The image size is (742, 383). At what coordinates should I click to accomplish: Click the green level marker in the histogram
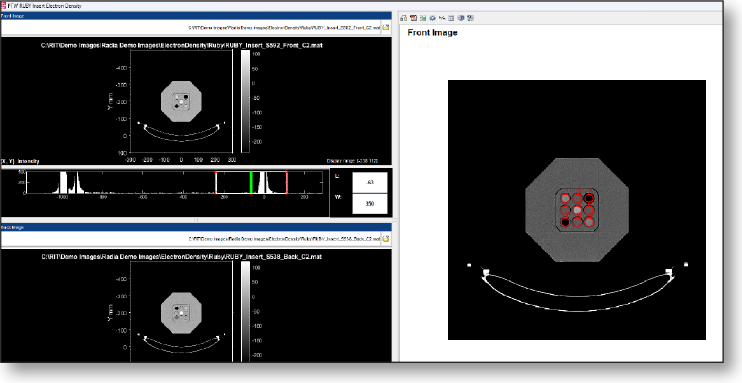(251, 182)
